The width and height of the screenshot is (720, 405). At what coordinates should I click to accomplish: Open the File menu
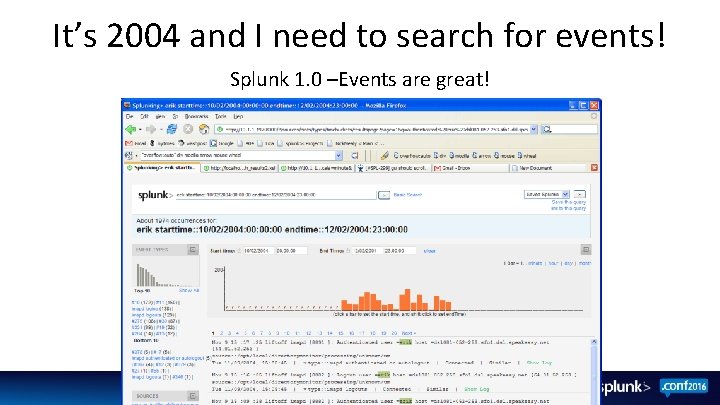[130, 117]
